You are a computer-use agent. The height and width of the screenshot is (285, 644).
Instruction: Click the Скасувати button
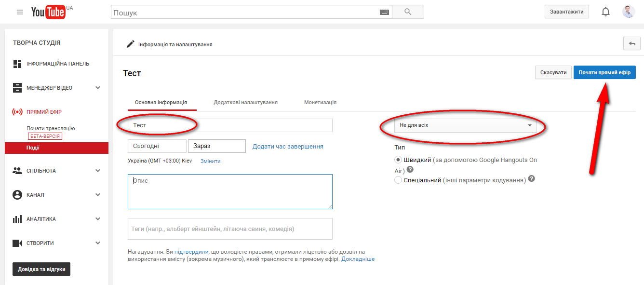click(553, 72)
